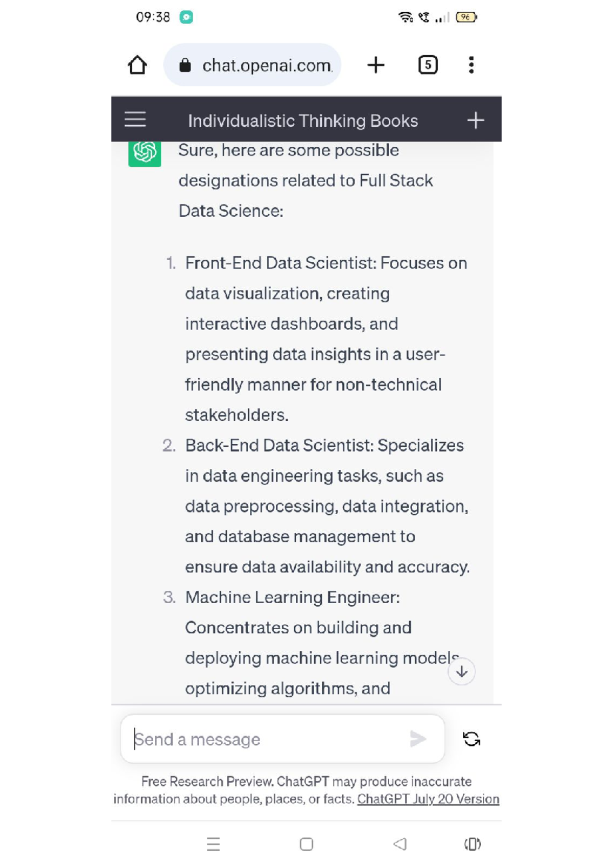
Task: Open the tab switcher showing 5 tabs
Action: tap(428, 64)
